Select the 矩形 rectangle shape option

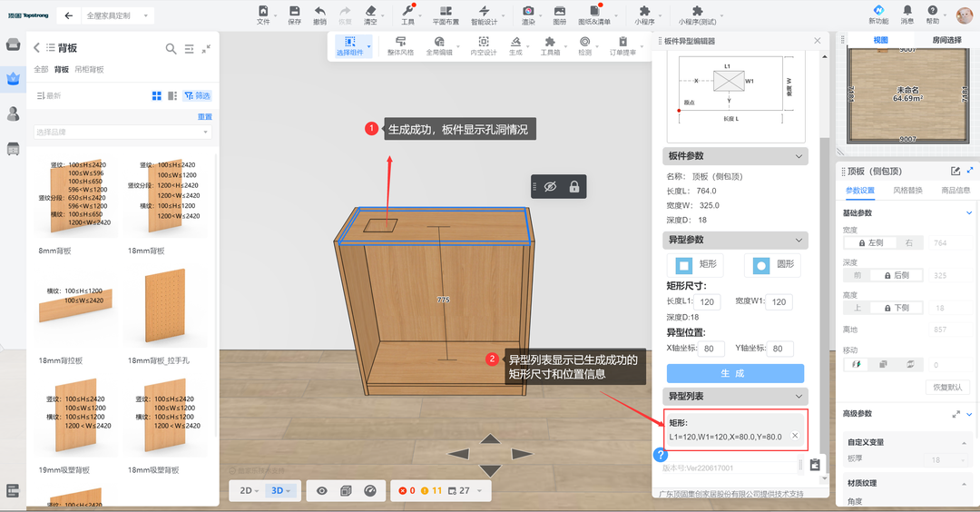coord(694,265)
